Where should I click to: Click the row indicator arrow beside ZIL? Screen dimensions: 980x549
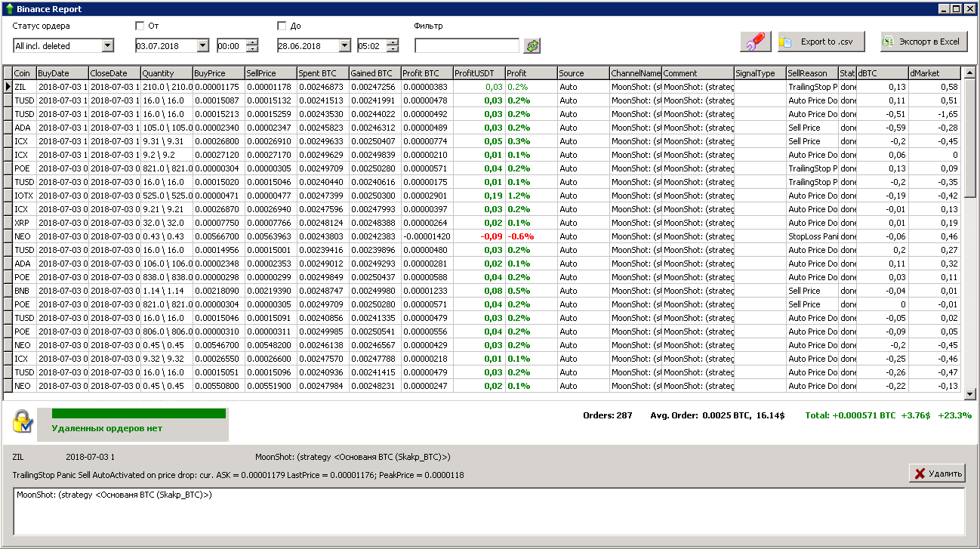click(x=8, y=87)
